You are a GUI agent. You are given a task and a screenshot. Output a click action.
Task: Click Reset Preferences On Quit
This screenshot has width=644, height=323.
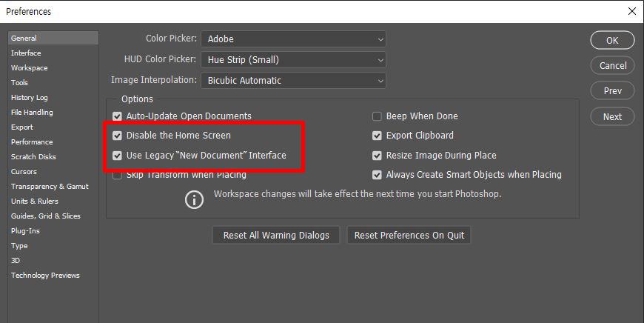pyautogui.click(x=409, y=235)
